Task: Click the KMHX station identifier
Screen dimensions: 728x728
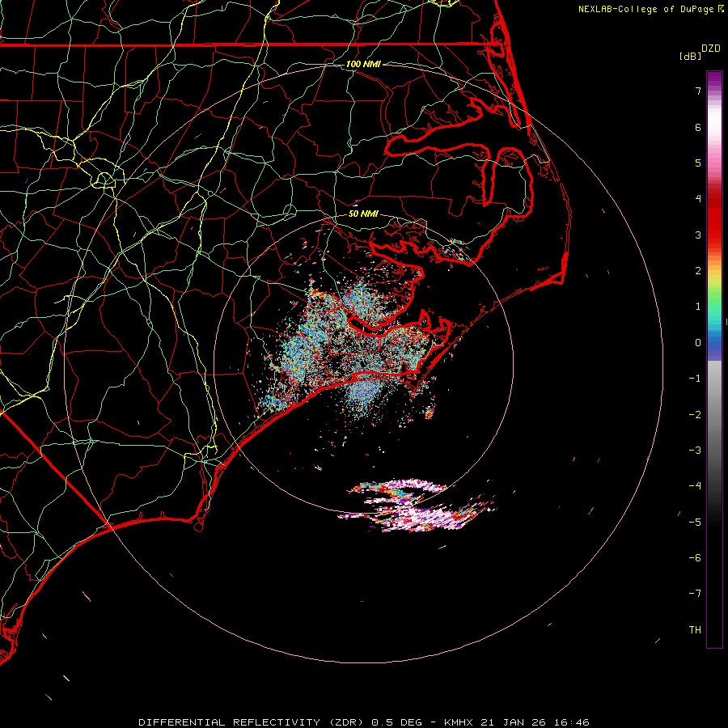Action: 459,722
